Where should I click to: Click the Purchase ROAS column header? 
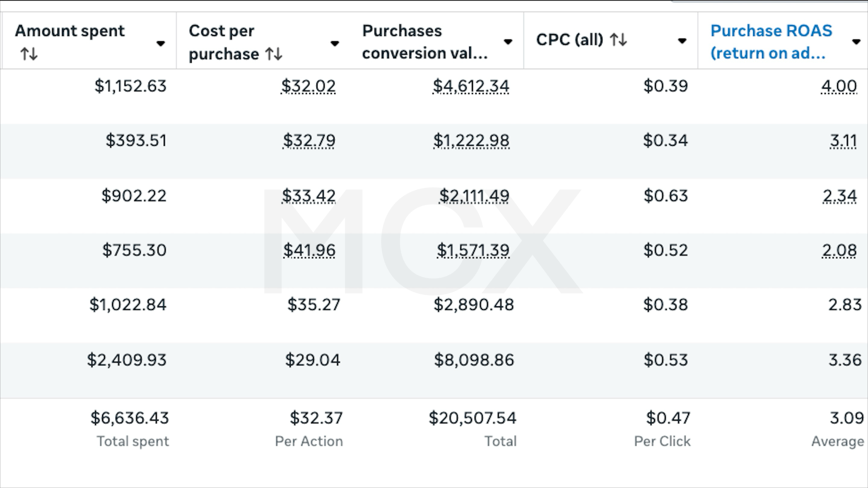771,42
